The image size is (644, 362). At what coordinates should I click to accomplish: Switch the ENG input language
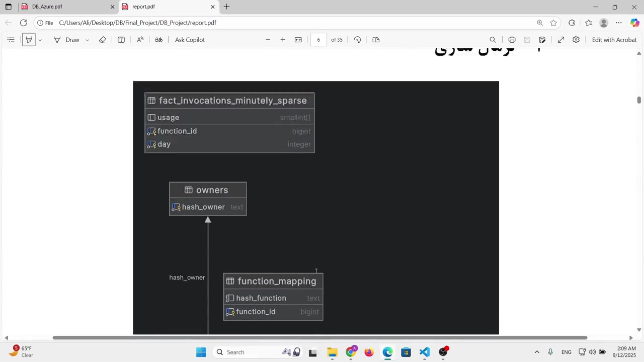pyautogui.click(x=566, y=352)
